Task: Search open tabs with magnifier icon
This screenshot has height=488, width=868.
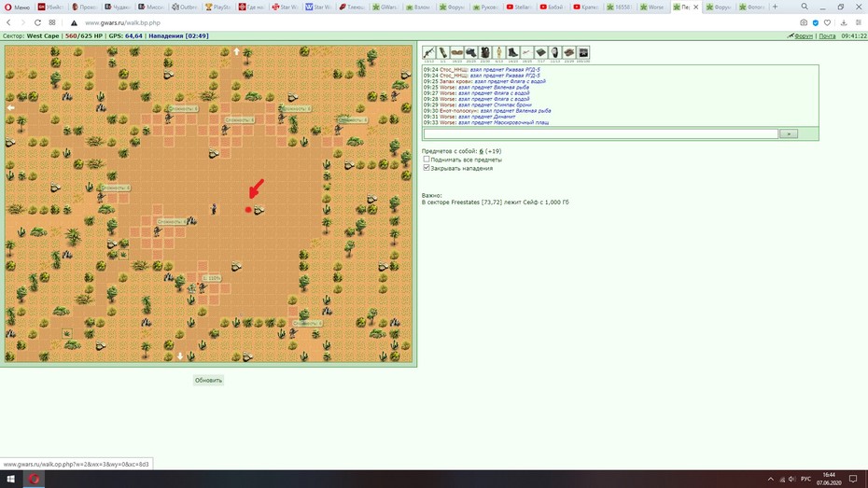Action: point(805,7)
